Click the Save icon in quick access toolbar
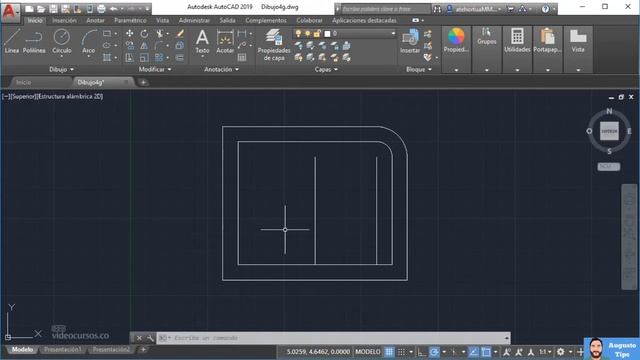Screen dimensions: 640x360 [x=53, y=9]
